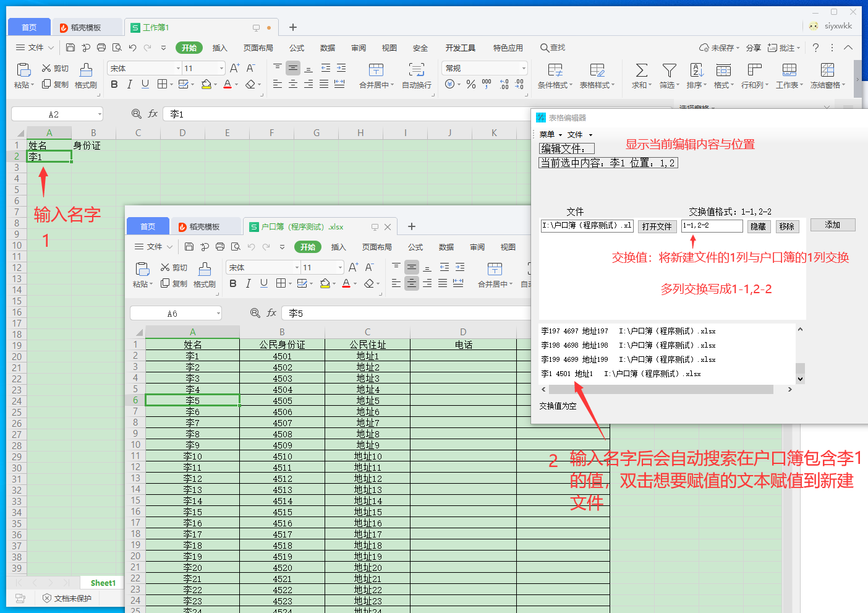Open the fill color bucket swatch in the main ribbon
This screenshot has width=868, height=613.
[206, 84]
